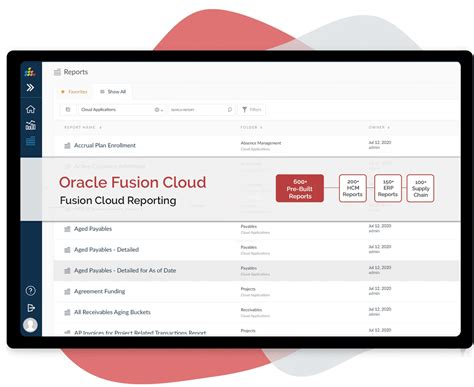Sort by the Folder column header
The height and width of the screenshot is (387, 474).
click(252, 127)
